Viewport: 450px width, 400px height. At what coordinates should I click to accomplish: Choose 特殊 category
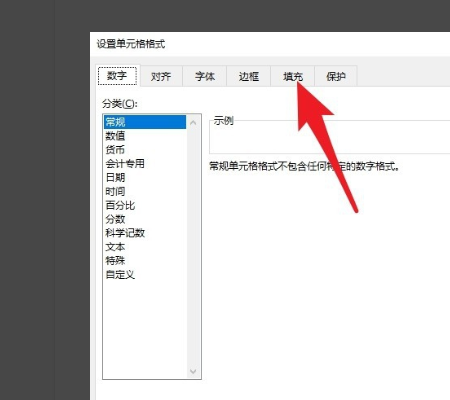pyautogui.click(x=145, y=261)
